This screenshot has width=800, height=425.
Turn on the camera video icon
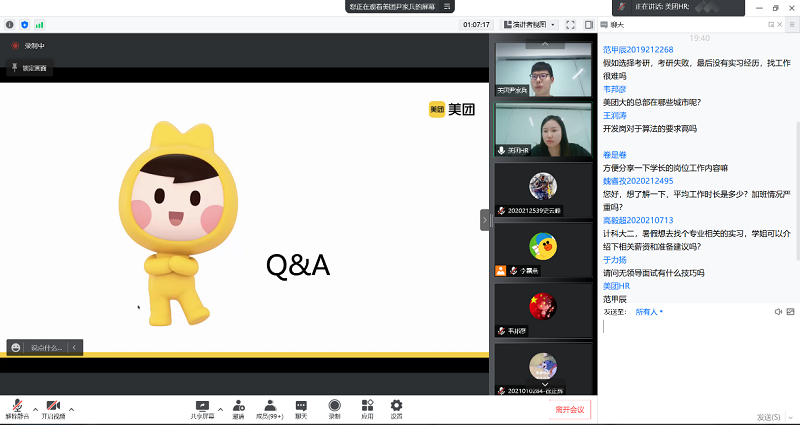(53, 406)
